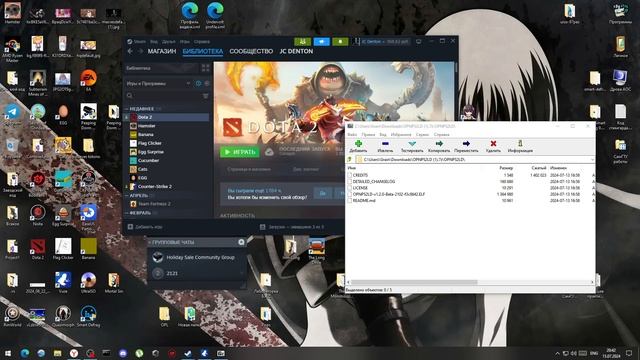Screen dimensions: 640x360
Task: Click Добавить toolbar button in 7-Zip
Action: (x=358, y=146)
